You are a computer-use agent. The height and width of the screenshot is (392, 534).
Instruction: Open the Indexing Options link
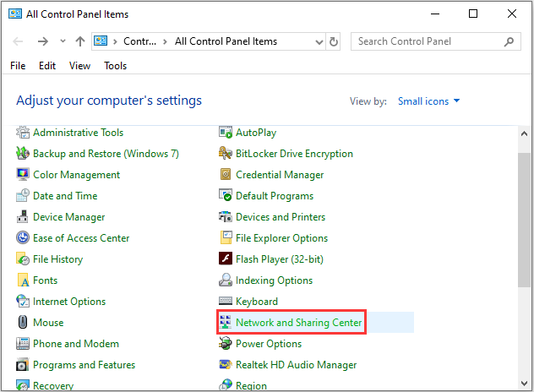tap(274, 280)
